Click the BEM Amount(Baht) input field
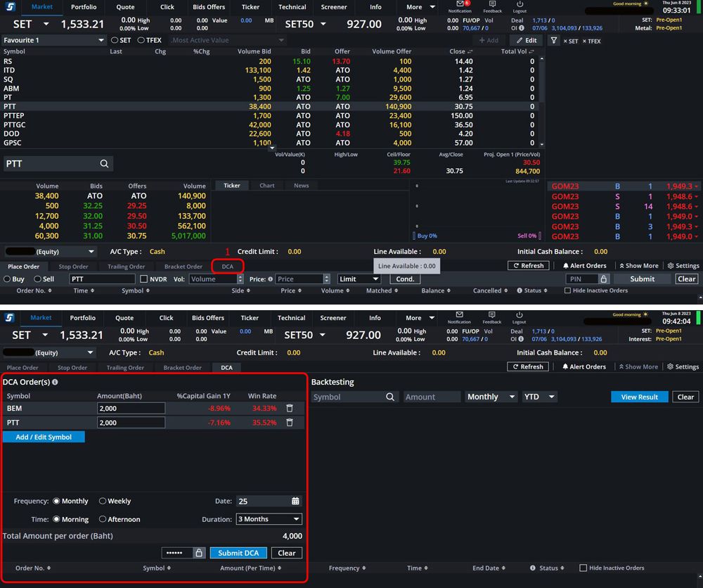703x588 pixels. tap(131, 408)
